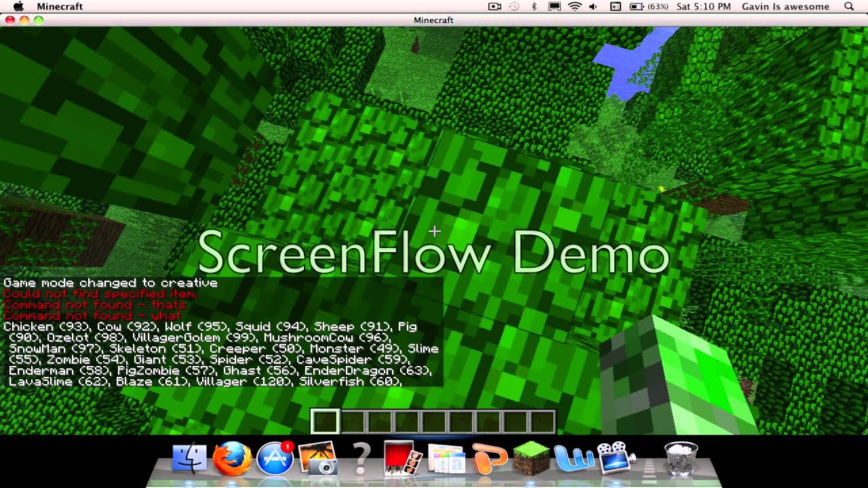Screen dimensions: 868x488
Task: Click the chat line starting "Enderman (58)"
Action: click(x=220, y=371)
